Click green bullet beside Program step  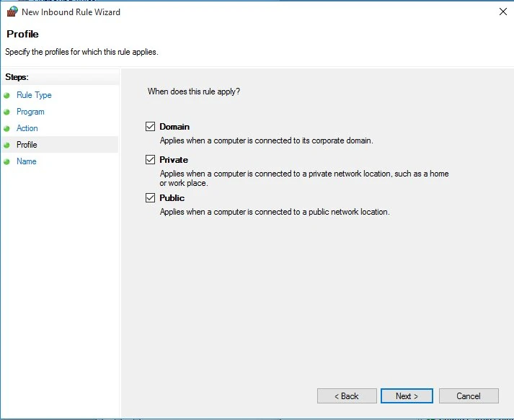click(7, 112)
